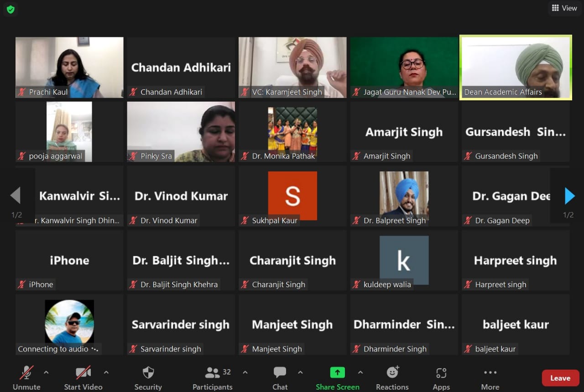Click 'Jagat Guru Nanak Dev Pu...' name label
The width and height of the screenshot is (584, 392).
410,92
